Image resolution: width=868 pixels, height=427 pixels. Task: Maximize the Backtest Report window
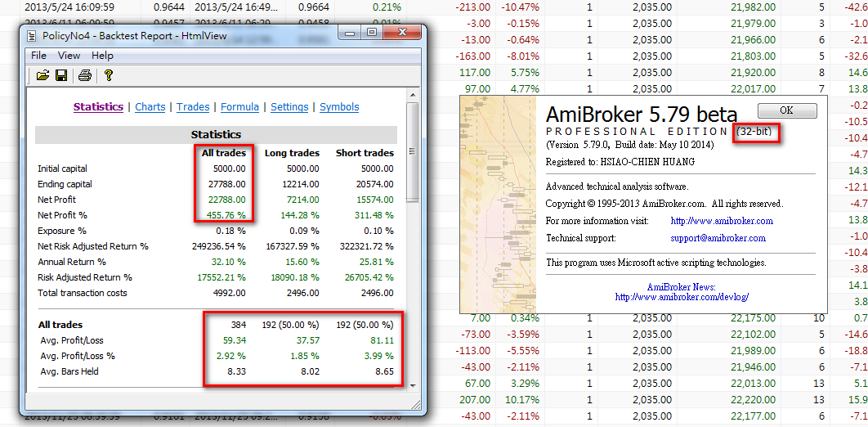click(372, 34)
